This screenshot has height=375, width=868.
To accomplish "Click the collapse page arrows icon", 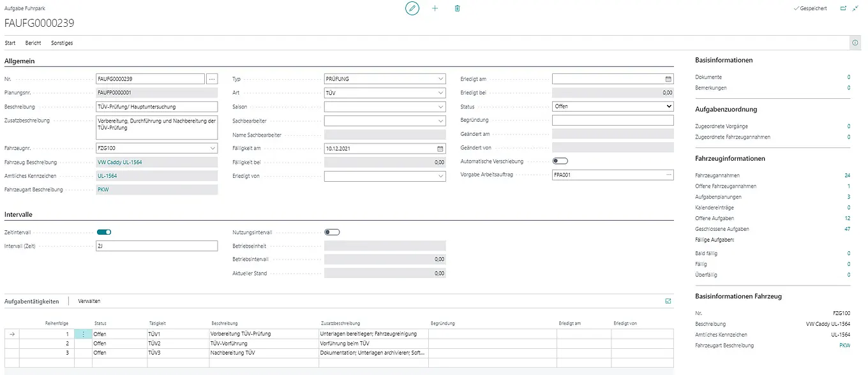I will [855, 8].
